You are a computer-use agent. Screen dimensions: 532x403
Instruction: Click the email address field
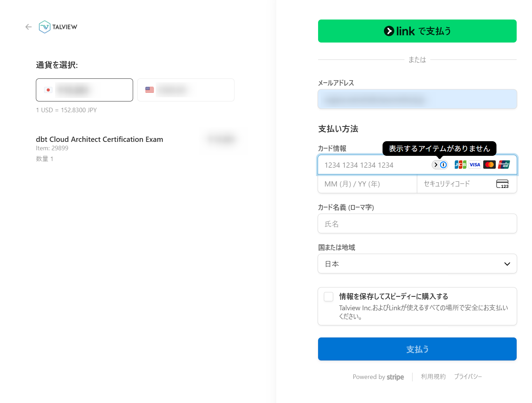(417, 99)
